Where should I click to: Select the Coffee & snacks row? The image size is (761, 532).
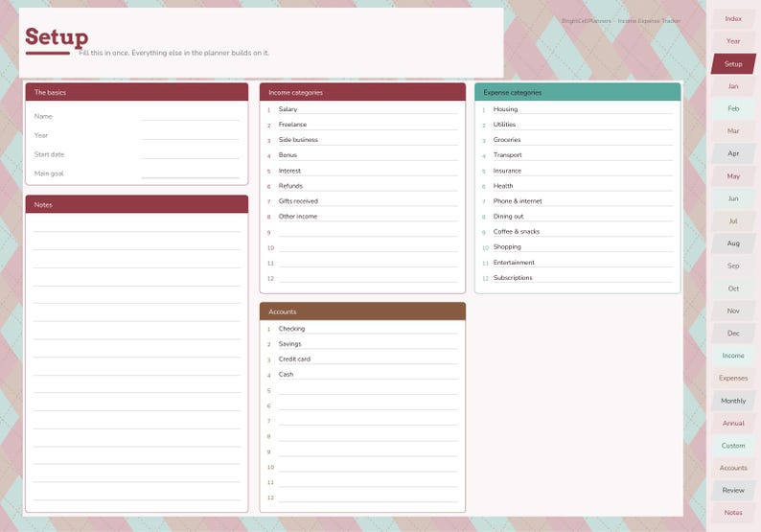[x=578, y=232]
